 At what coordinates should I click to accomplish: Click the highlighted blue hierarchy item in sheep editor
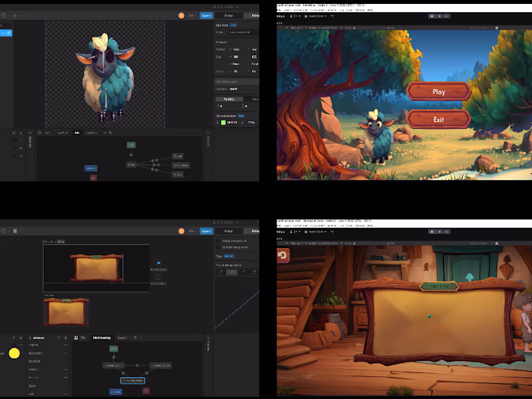6,33
